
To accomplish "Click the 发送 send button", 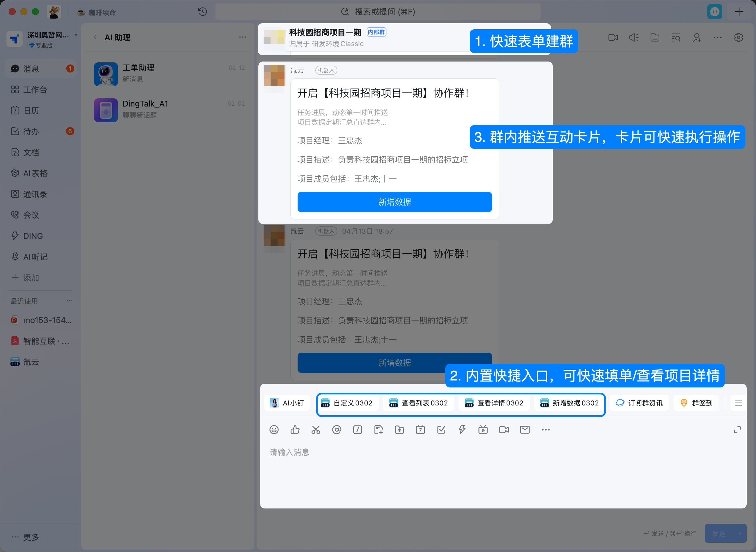I will tap(719, 533).
